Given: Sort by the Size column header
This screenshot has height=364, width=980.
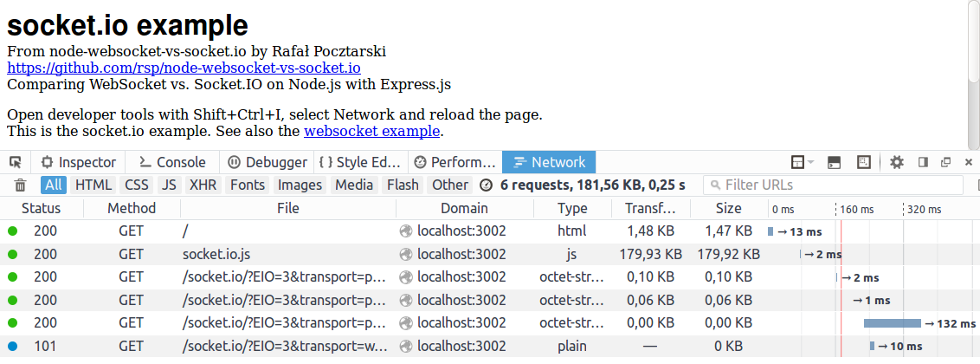Looking at the screenshot, I should click(x=729, y=208).
